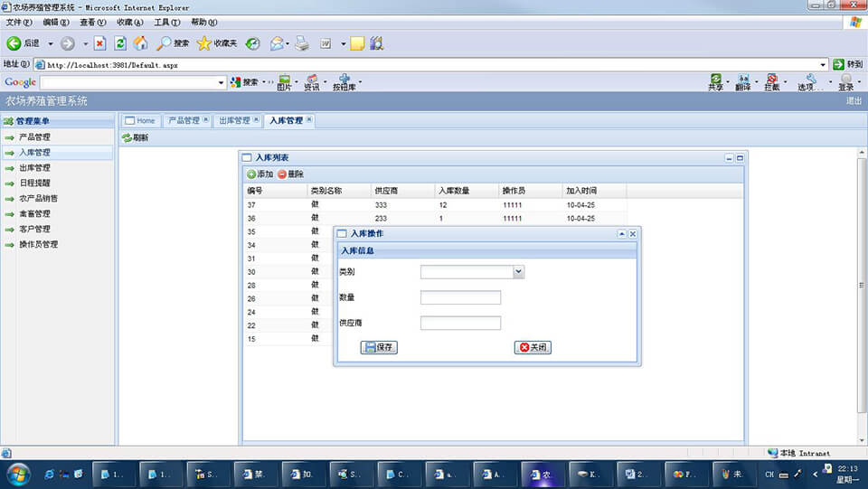
Task: Click the green 添加 add button
Action: [259, 174]
